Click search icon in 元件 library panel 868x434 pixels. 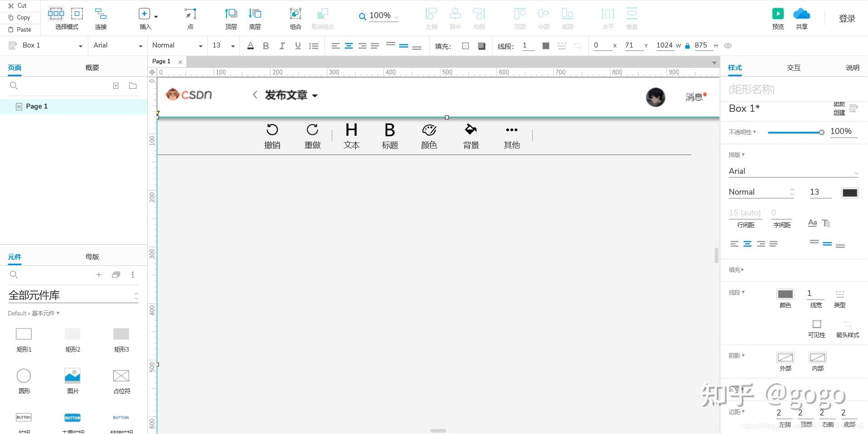click(14, 275)
